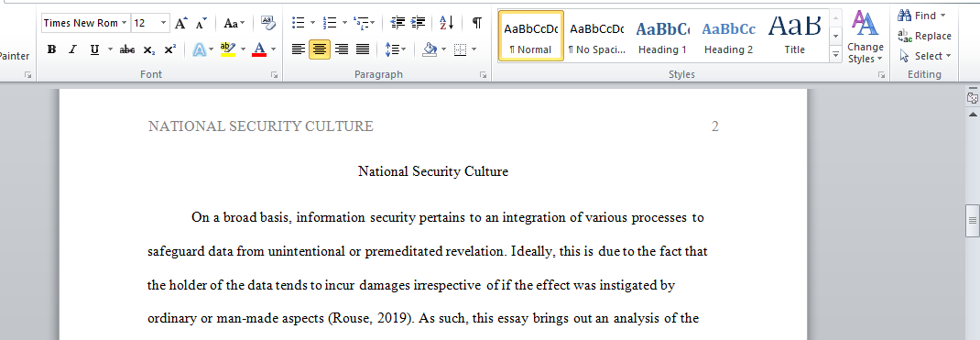Toggle center alignment
This screenshot has width=980, height=340.
(320, 49)
